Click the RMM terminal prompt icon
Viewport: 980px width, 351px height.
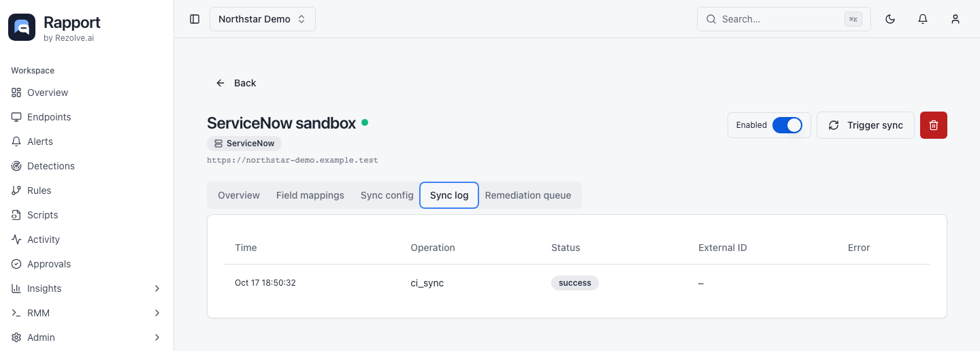tap(16, 313)
